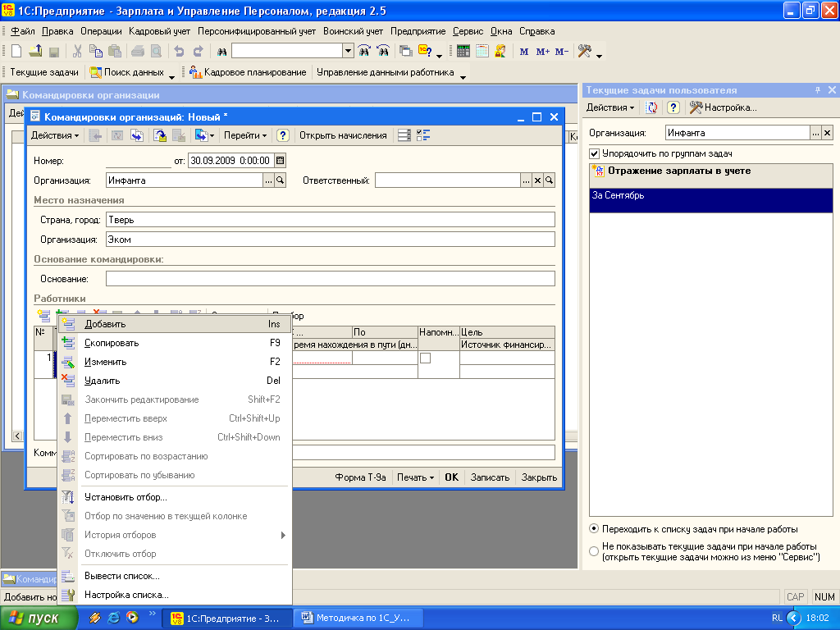
Task: Tick the Напомнить checkbox in the workers table row
Action: [x=425, y=358]
